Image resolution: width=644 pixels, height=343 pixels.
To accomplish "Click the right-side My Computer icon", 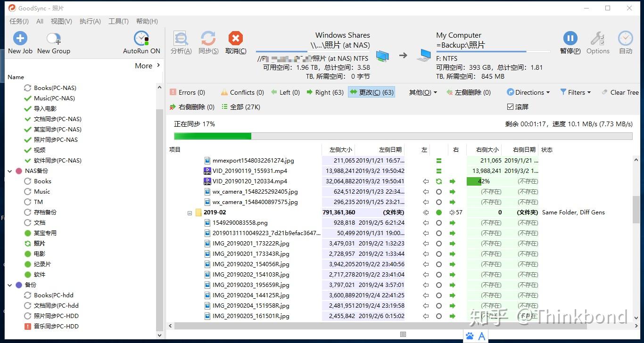I will point(423,56).
